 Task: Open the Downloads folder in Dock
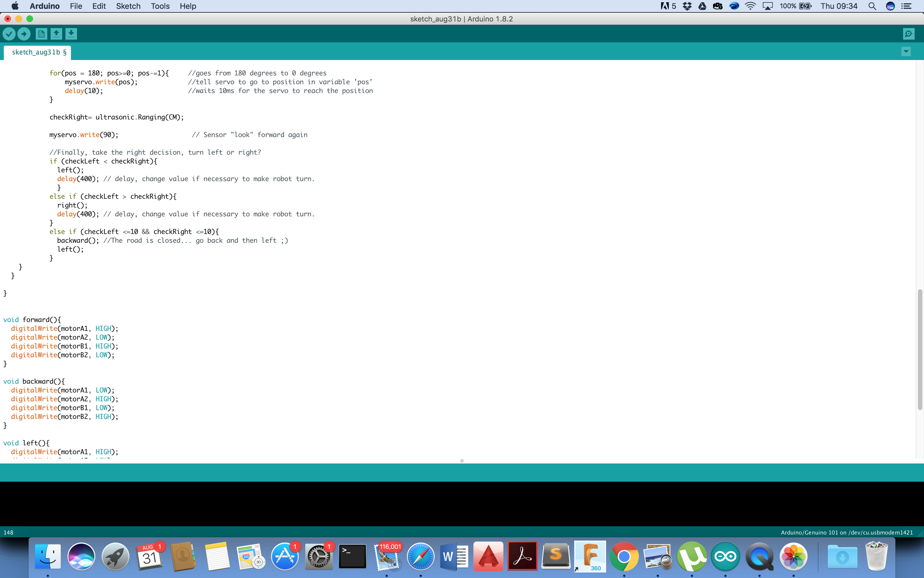point(843,556)
